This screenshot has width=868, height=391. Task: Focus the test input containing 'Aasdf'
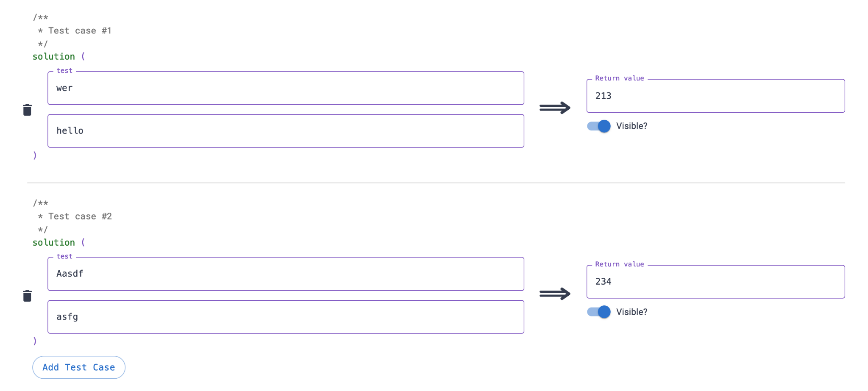click(x=286, y=274)
